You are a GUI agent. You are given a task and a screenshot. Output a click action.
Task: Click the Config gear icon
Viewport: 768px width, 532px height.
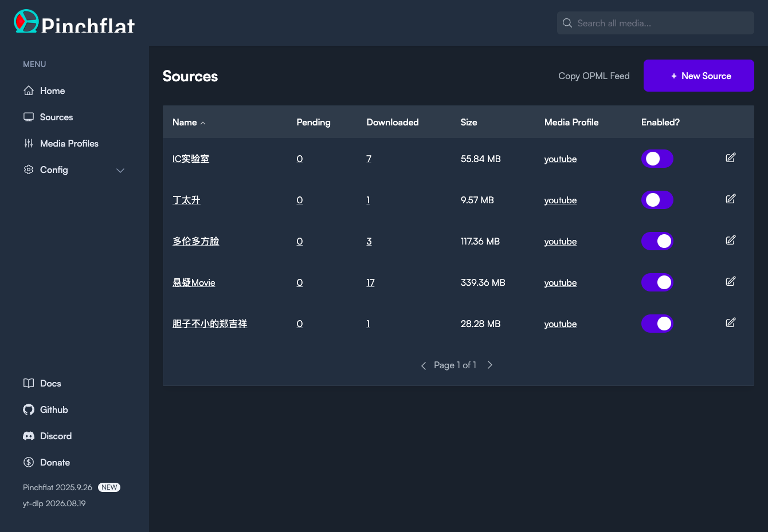29,170
